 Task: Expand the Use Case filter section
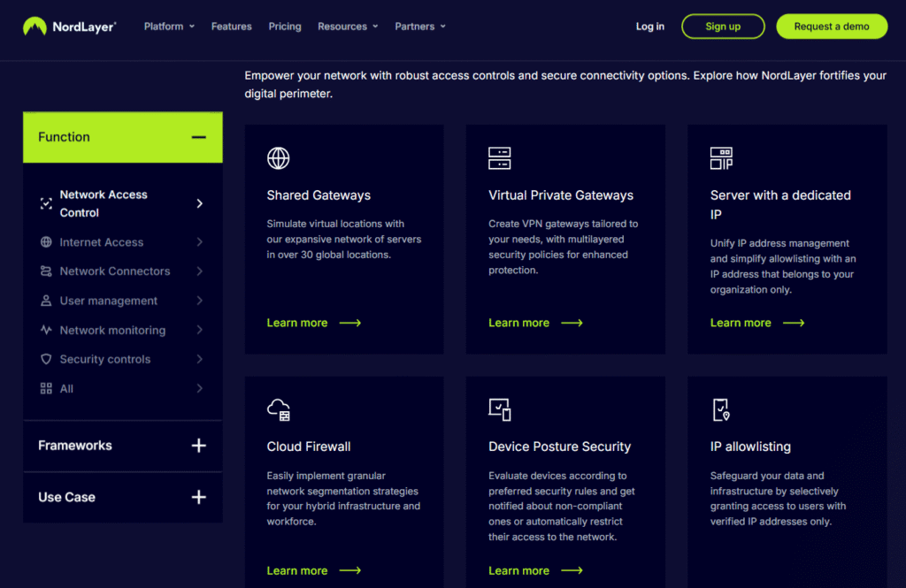point(198,497)
